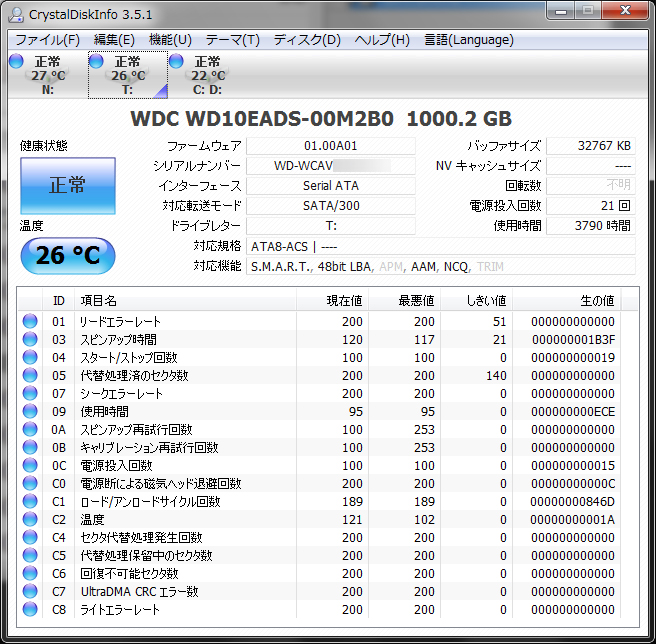Click status orb for 01 リードエラーレート

tap(30, 321)
